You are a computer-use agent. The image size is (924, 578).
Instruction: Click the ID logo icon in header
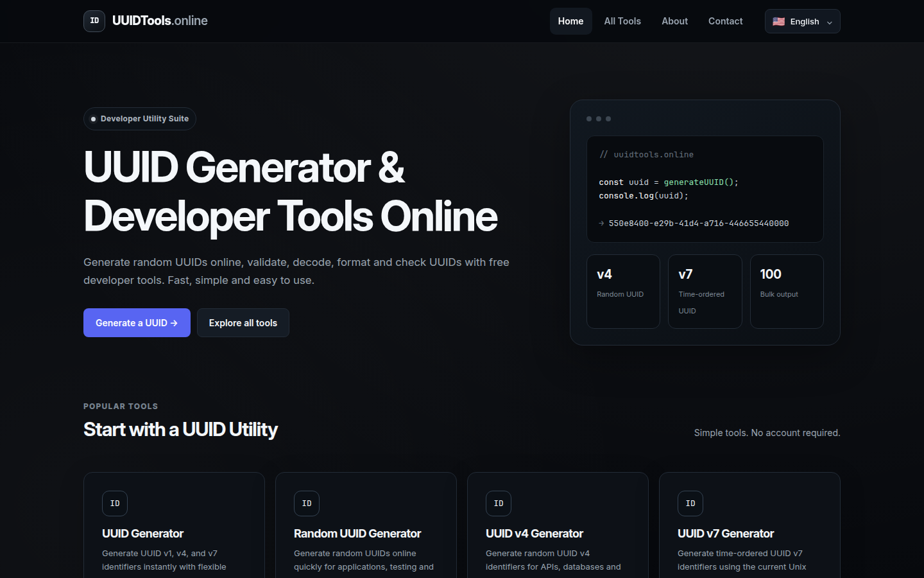pyautogui.click(x=94, y=21)
